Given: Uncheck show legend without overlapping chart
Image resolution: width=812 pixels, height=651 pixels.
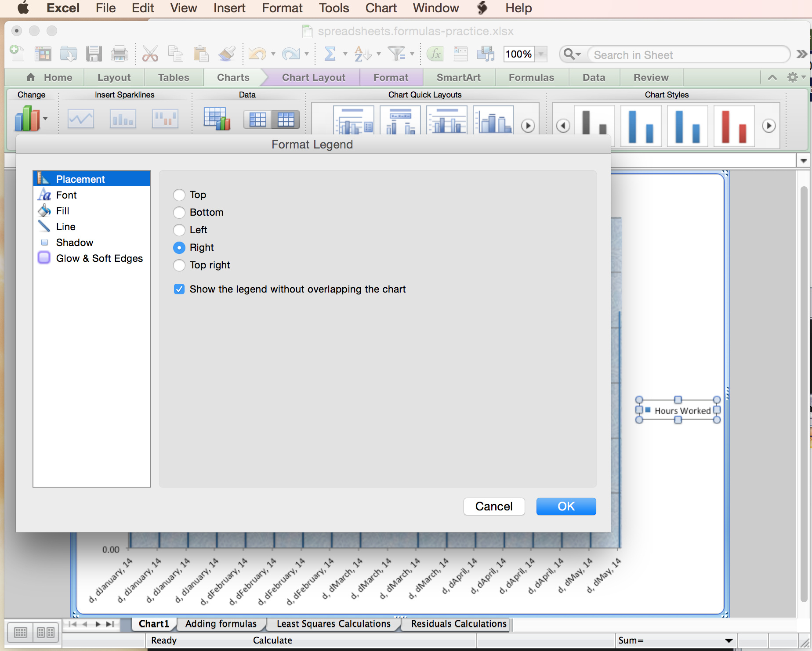Looking at the screenshot, I should (x=179, y=289).
